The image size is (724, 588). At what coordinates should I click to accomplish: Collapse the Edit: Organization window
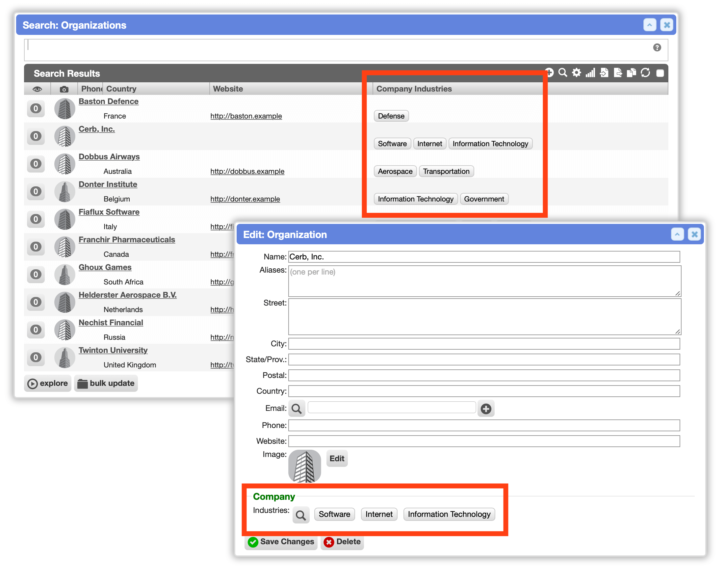(678, 234)
